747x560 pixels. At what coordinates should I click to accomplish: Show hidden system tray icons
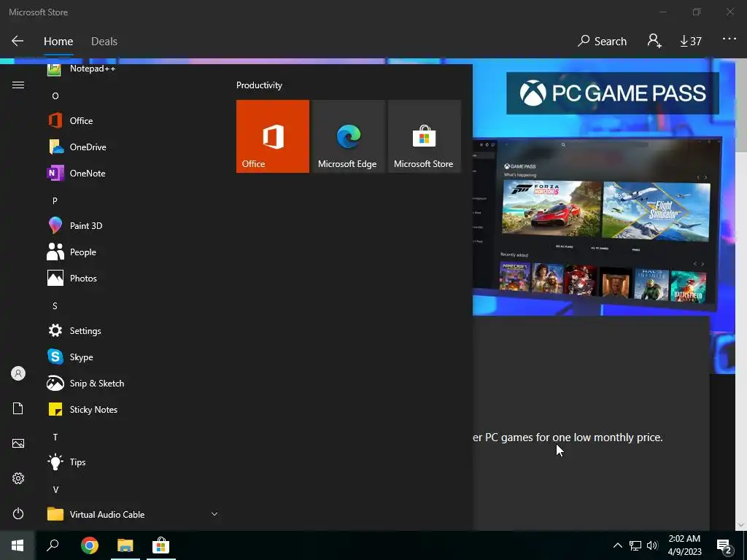617,545
